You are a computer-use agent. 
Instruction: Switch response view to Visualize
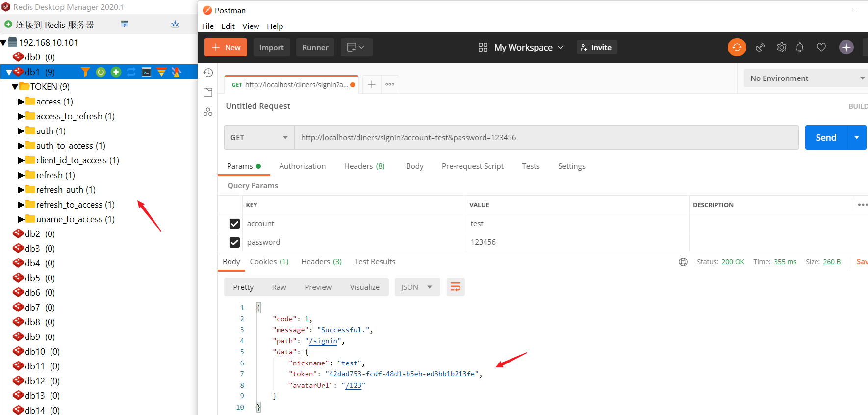pyautogui.click(x=365, y=287)
